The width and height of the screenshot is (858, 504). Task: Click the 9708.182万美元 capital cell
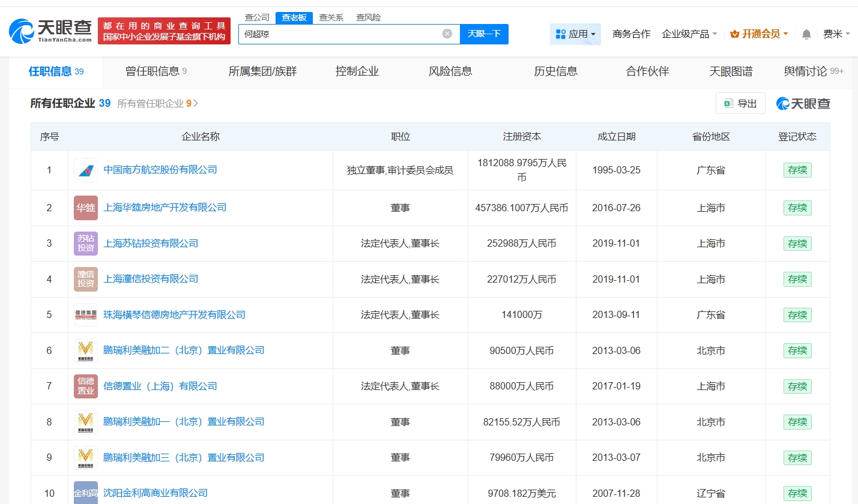click(x=522, y=493)
